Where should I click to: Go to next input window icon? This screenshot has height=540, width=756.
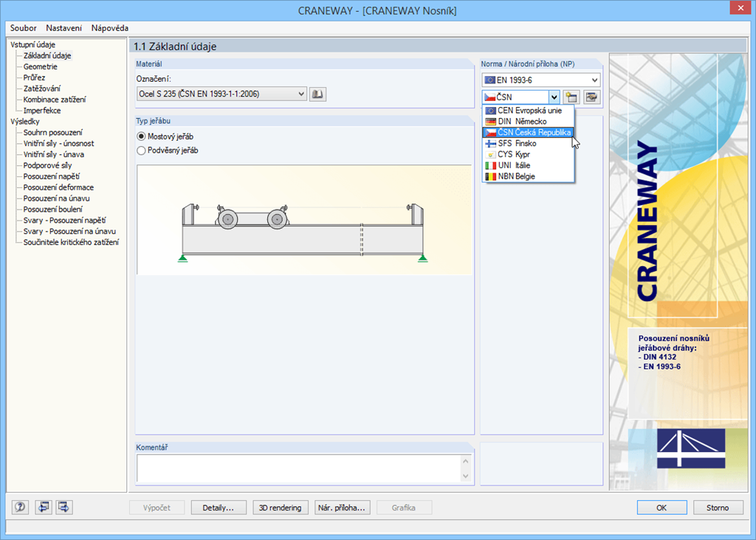(x=64, y=508)
